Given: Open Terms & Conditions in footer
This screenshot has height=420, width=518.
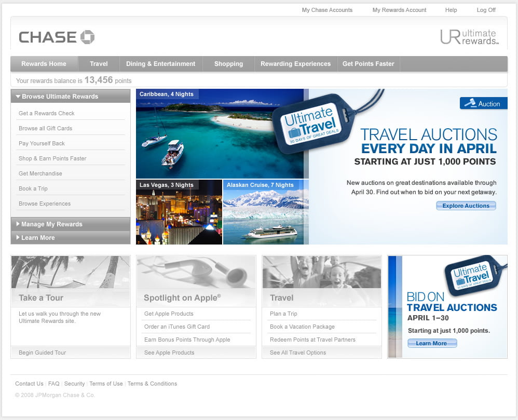Looking at the screenshot, I should 152,384.
